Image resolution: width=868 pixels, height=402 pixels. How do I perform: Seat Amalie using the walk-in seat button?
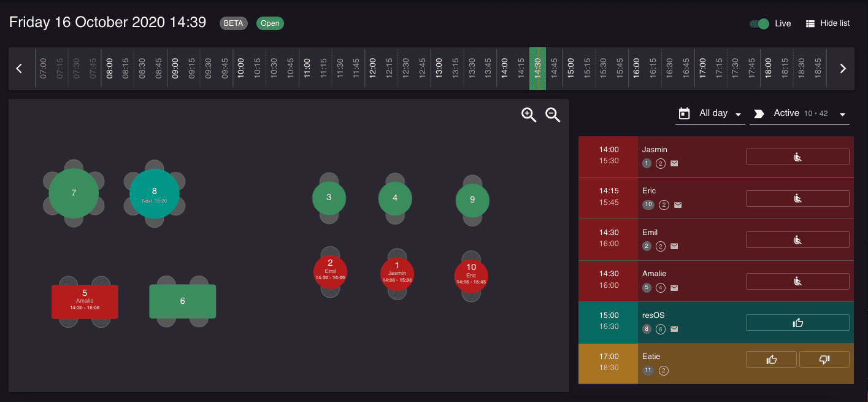[797, 281]
